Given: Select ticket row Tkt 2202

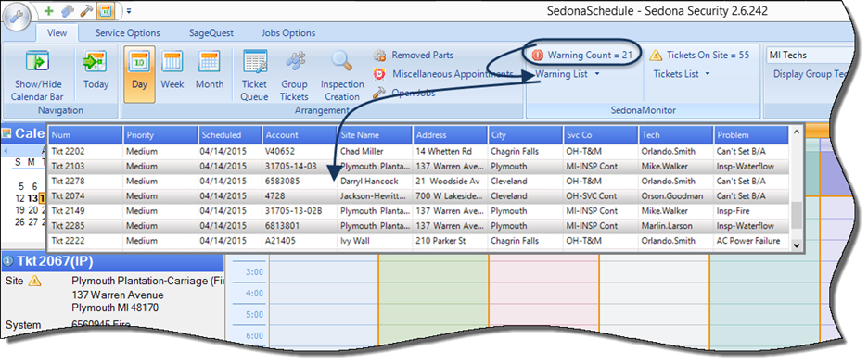Looking at the screenshot, I should coord(419,151).
